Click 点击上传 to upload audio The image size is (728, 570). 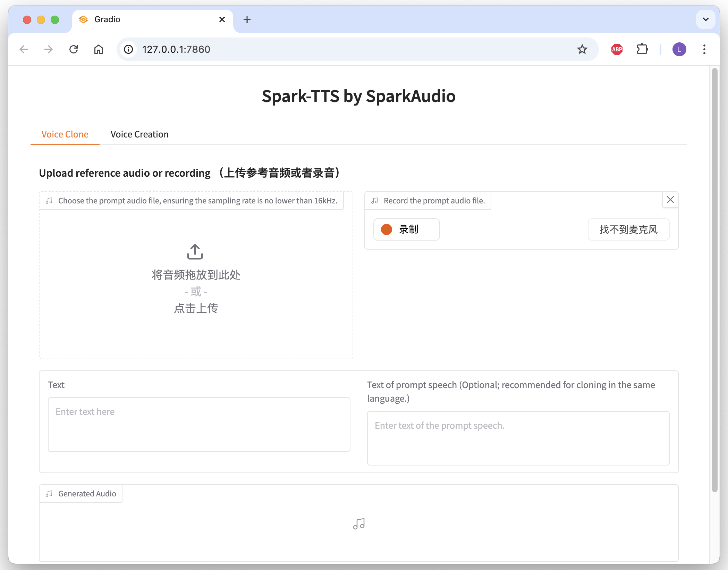(x=196, y=308)
